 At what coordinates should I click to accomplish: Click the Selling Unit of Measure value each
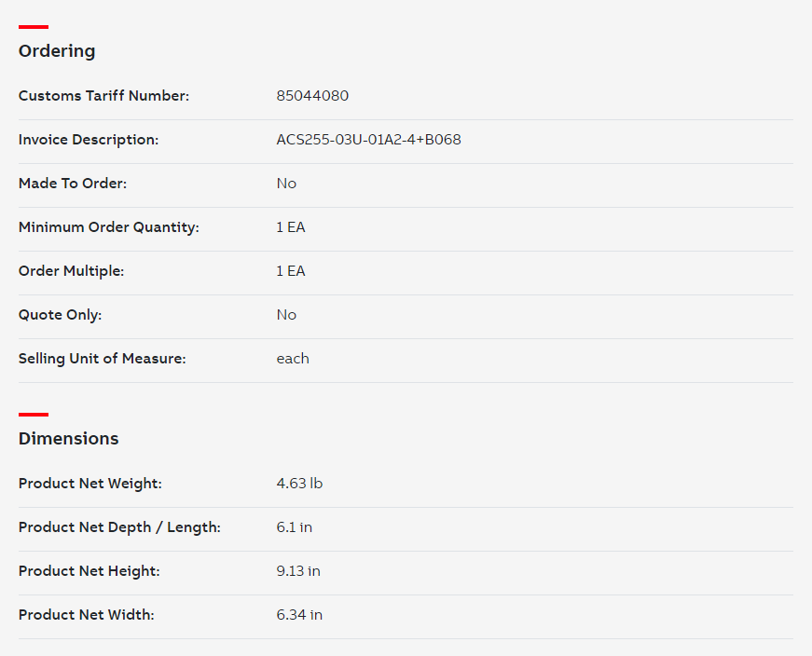click(x=293, y=359)
